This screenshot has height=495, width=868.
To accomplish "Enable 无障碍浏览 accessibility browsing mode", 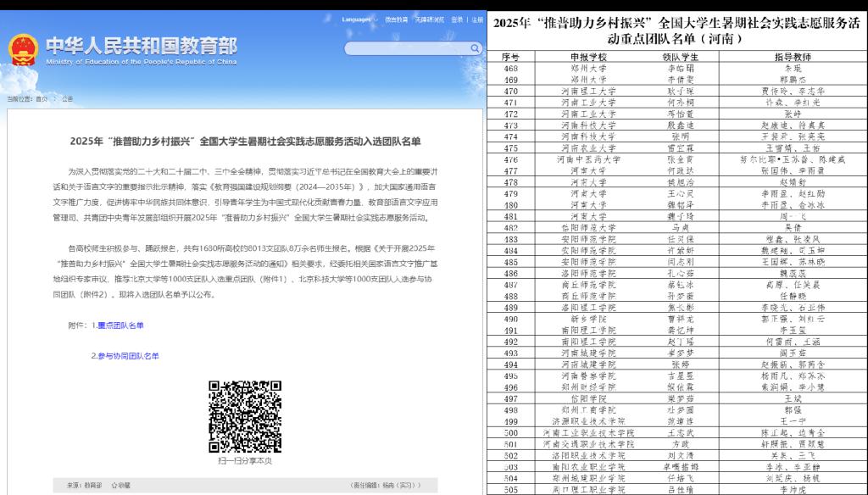I will [431, 19].
